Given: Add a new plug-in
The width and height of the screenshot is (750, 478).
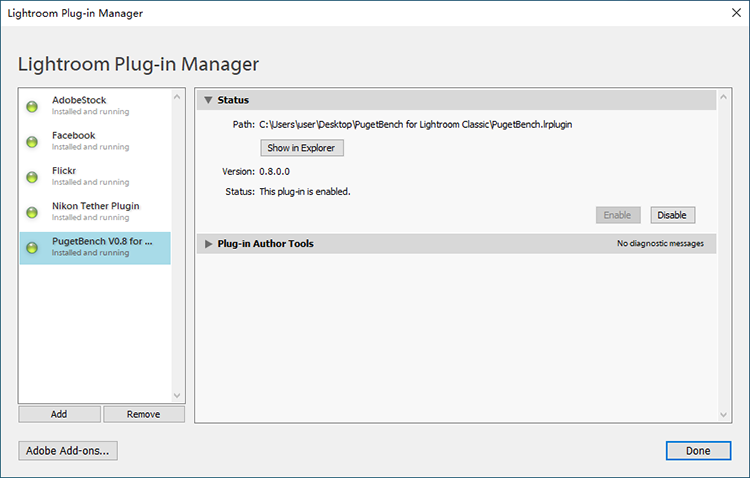Looking at the screenshot, I should coord(59,414).
